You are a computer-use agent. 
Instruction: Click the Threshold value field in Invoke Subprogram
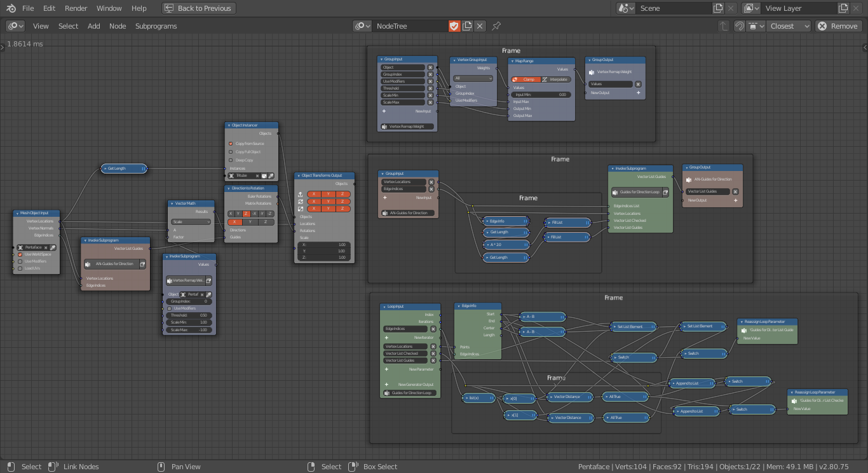(x=189, y=315)
